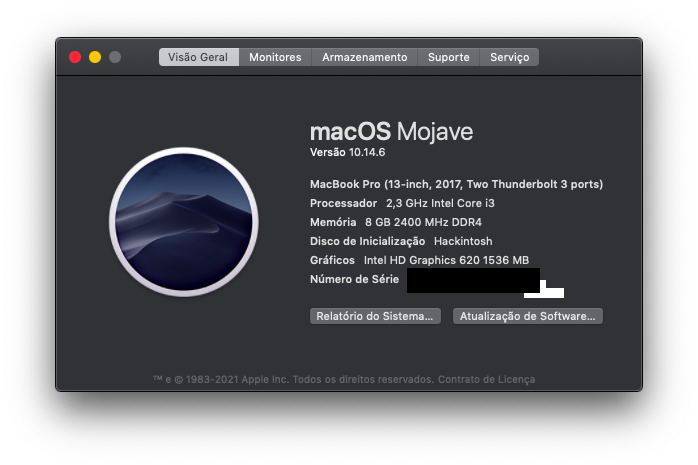Switch to the Visão Geral tab
This screenshot has width=698, height=465.
coord(199,57)
